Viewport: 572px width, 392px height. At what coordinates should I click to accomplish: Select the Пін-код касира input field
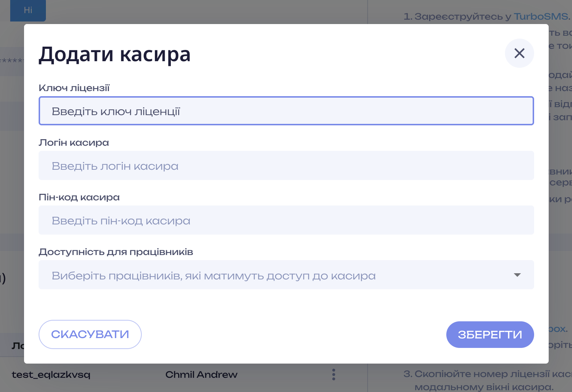(x=286, y=220)
